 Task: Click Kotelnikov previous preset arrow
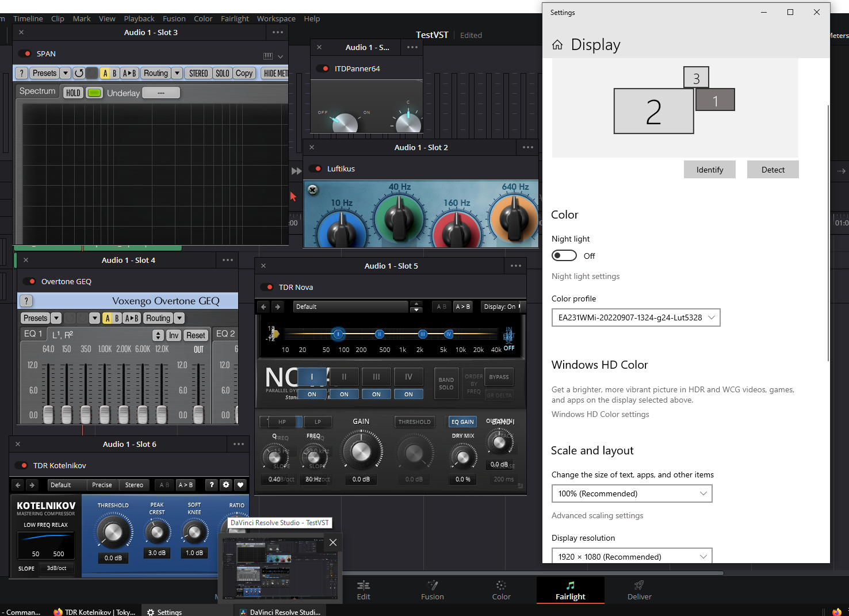[18, 485]
